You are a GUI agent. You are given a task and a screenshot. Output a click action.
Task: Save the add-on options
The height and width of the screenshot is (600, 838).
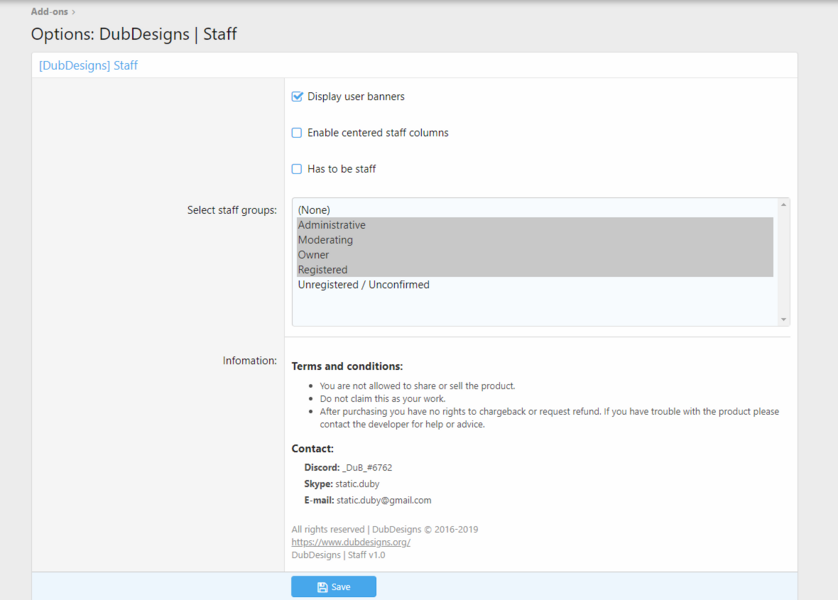(x=333, y=587)
